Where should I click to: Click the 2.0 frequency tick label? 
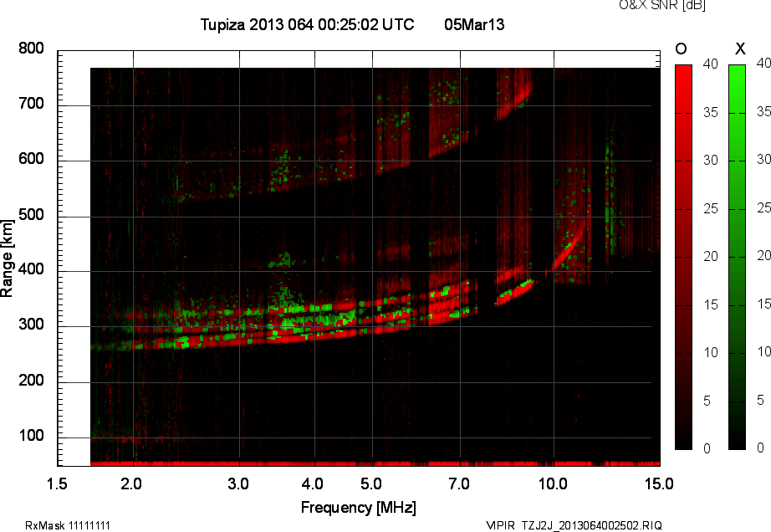tap(131, 483)
